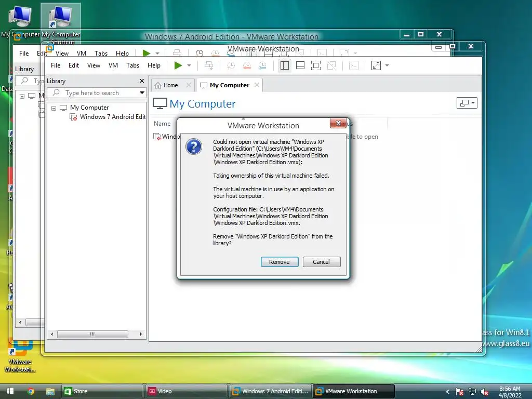This screenshot has width=532, height=399.
Task: Open VMware Workstation desktop shortcut
Action: [20, 356]
